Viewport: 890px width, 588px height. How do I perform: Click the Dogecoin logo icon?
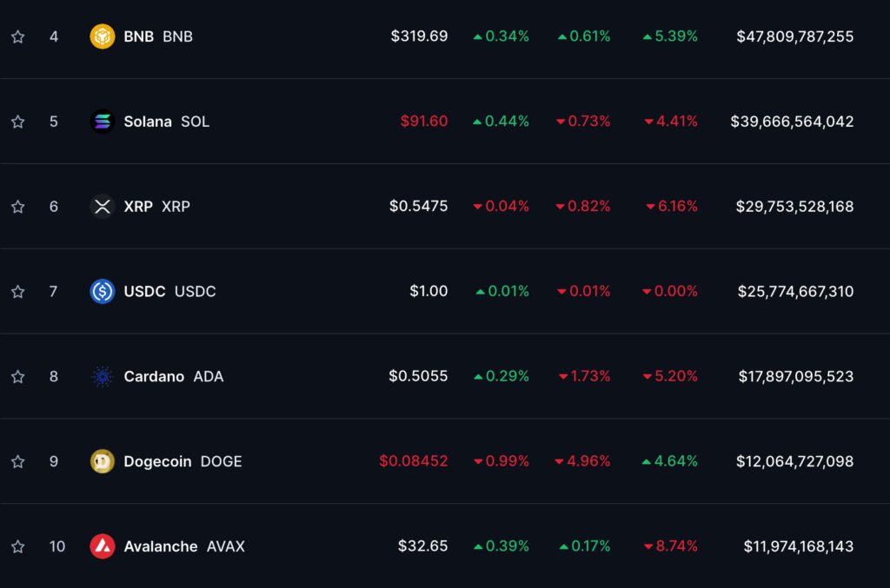click(103, 461)
